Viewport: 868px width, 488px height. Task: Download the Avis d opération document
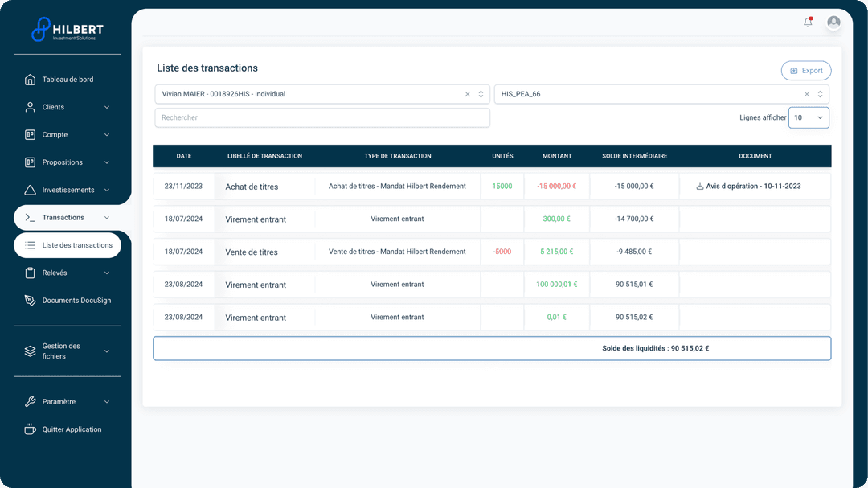[747, 187]
